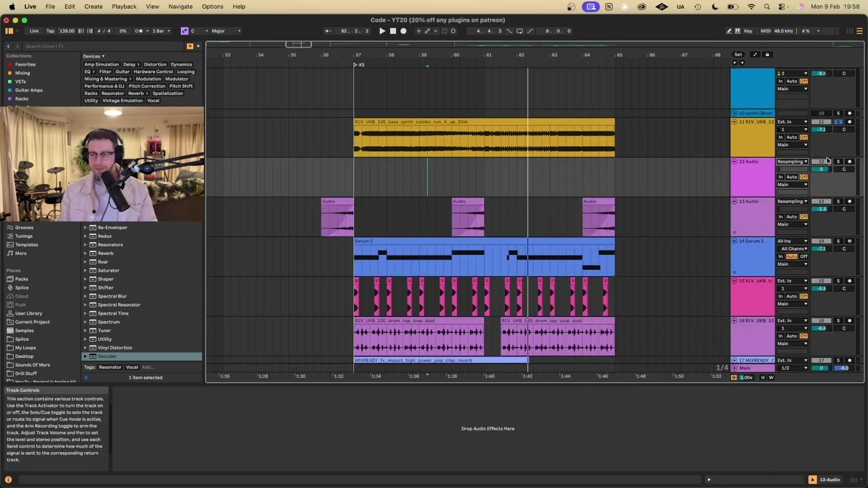Click the MIDI arrangement overdub plus icon
868x488 pixels.
(418, 30)
